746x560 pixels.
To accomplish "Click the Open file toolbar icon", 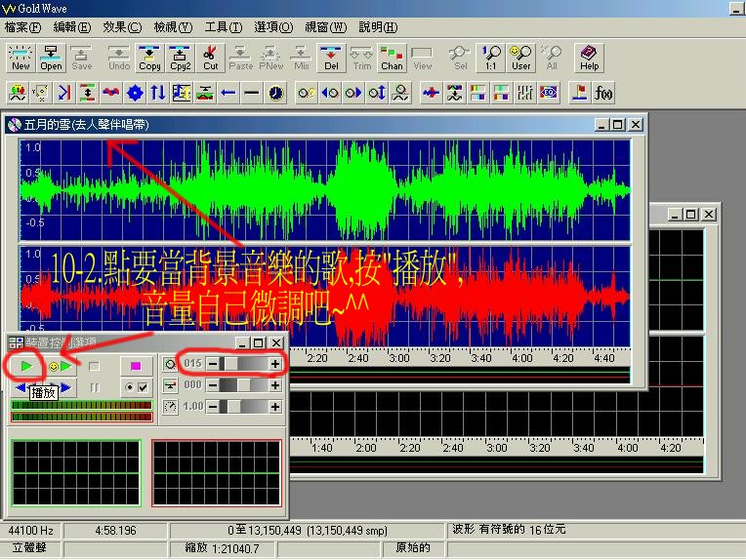I will tap(51, 58).
